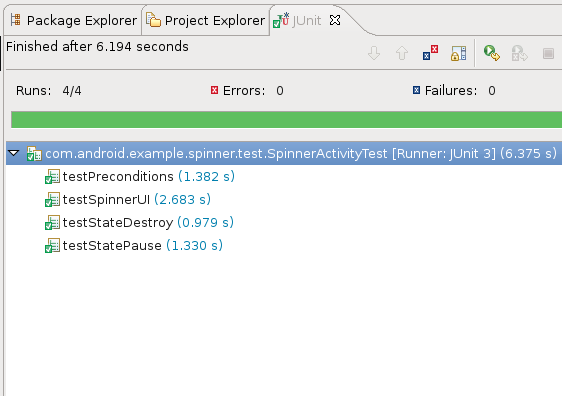The image size is (562, 396).
Task: Click the testSpinnerUI passed test icon
Action: (x=52, y=200)
